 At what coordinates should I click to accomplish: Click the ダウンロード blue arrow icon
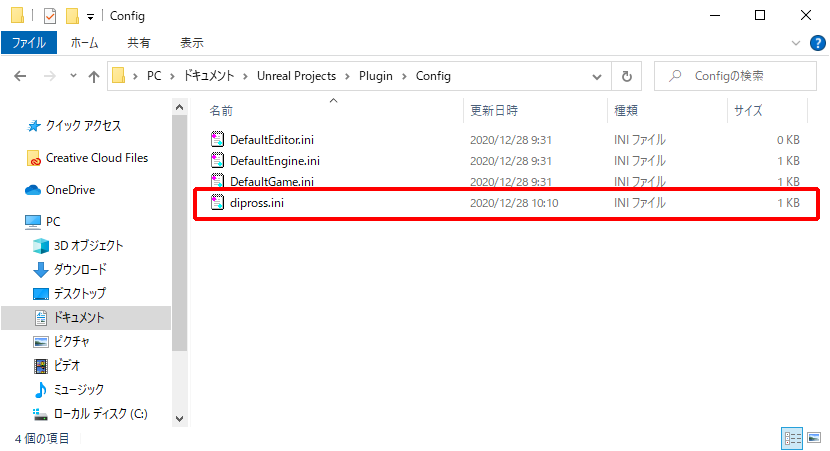(x=41, y=269)
